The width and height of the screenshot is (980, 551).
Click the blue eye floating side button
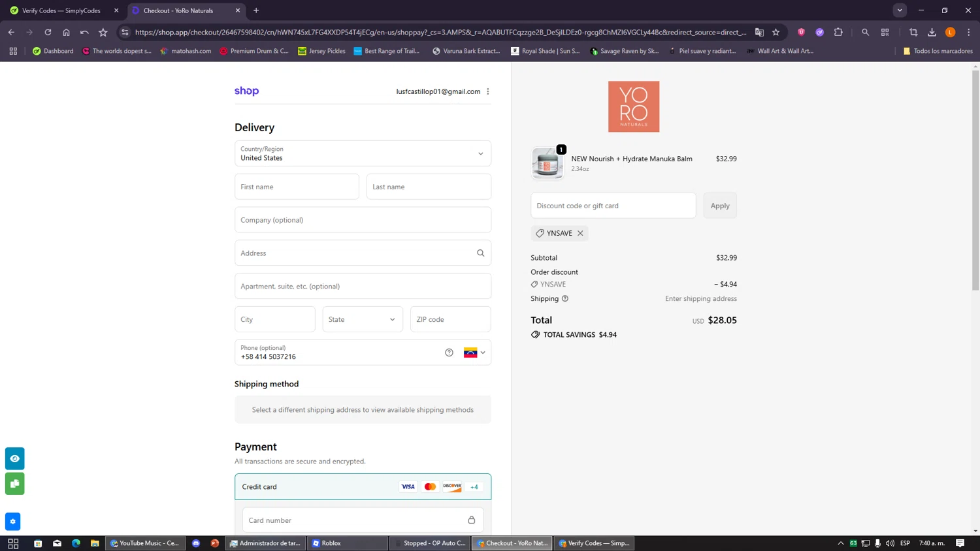click(x=15, y=459)
